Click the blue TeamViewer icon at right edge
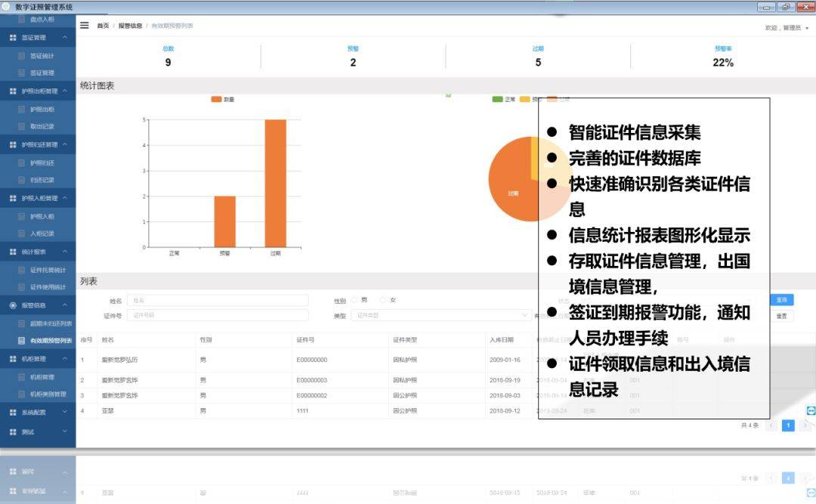The height and width of the screenshot is (504, 816). coord(811,410)
